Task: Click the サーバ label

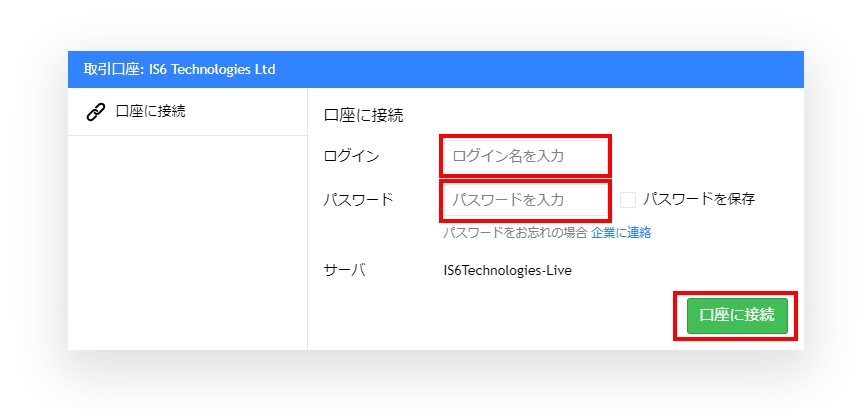Action: click(x=345, y=270)
